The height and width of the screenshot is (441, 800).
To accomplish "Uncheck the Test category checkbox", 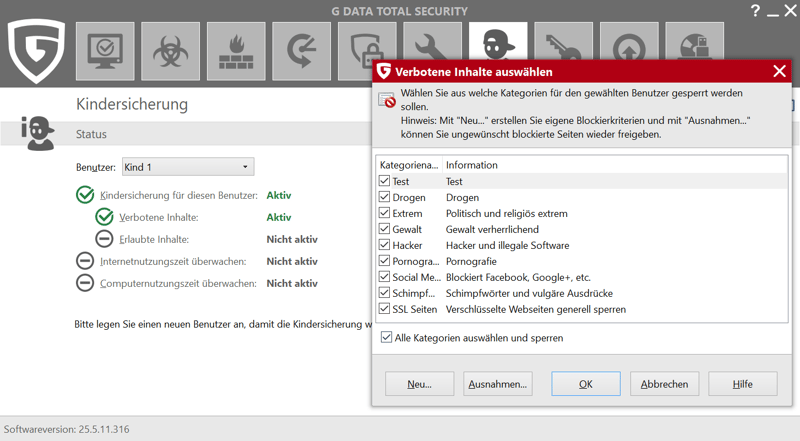I will pyautogui.click(x=384, y=181).
